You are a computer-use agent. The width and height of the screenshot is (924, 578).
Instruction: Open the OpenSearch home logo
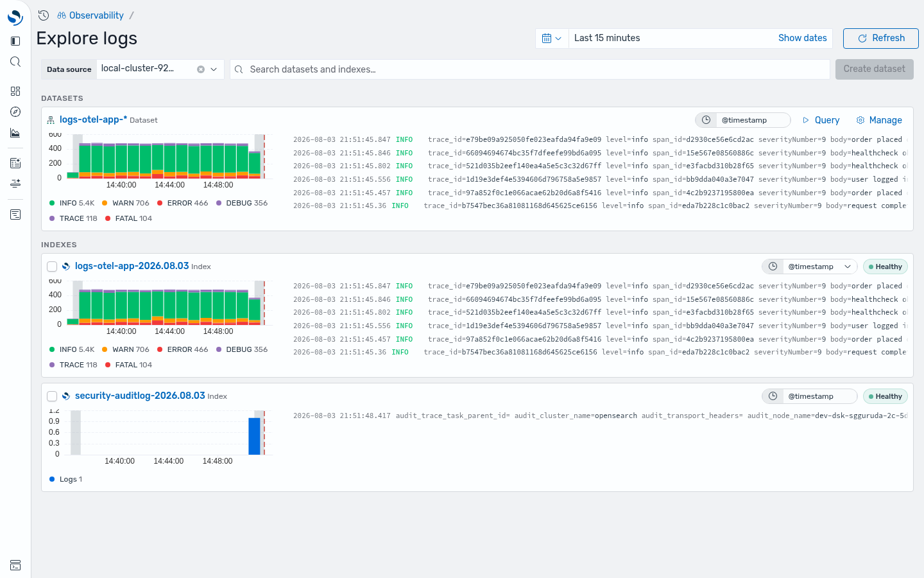(x=15, y=17)
